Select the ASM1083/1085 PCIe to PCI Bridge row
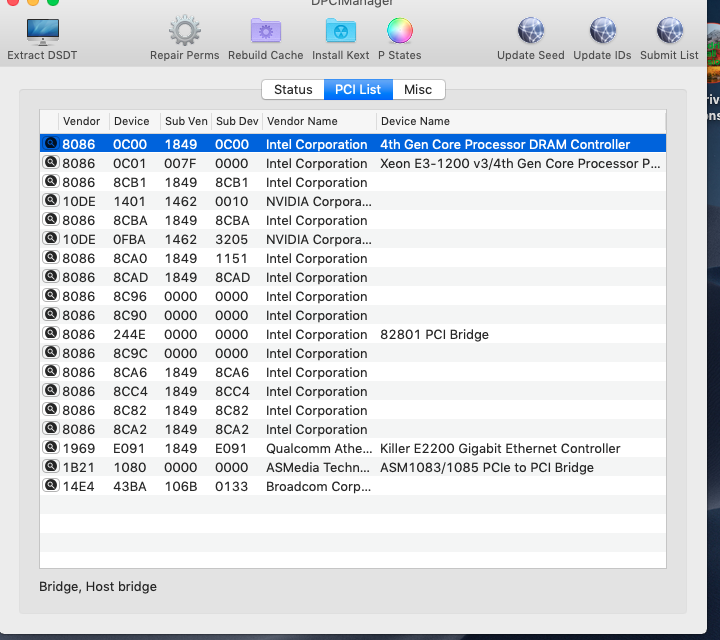The width and height of the screenshot is (720, 640). [486, 468]
